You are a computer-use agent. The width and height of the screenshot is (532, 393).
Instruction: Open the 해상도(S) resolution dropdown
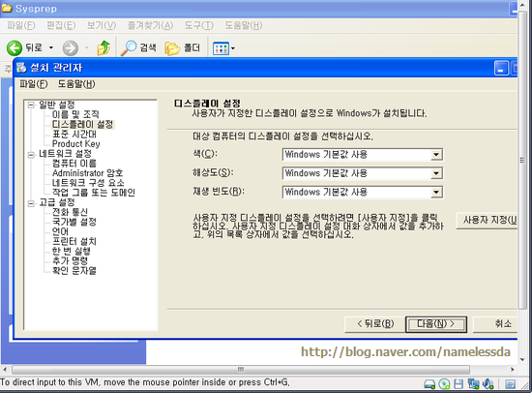(x=363, y=173)
